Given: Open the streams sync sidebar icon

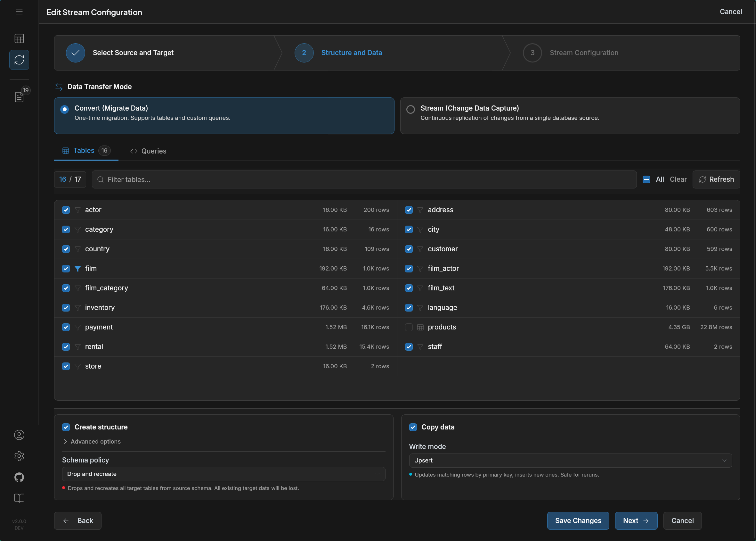Looking at the screenshot, I should click(x=19, y=60).
